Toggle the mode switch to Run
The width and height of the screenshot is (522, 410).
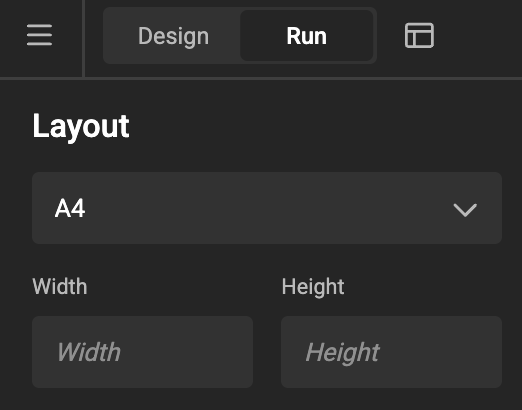pos(306,36)
